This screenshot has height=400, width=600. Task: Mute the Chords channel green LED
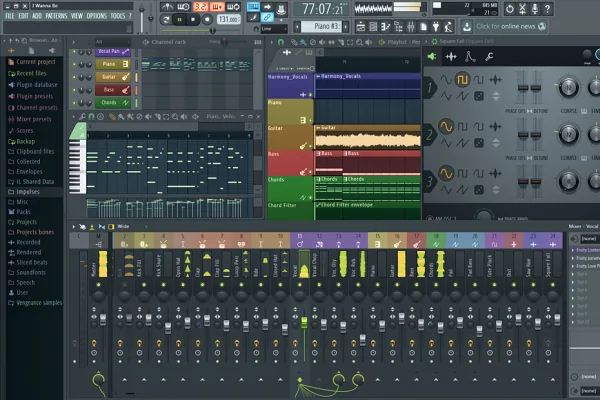point(74,103)
